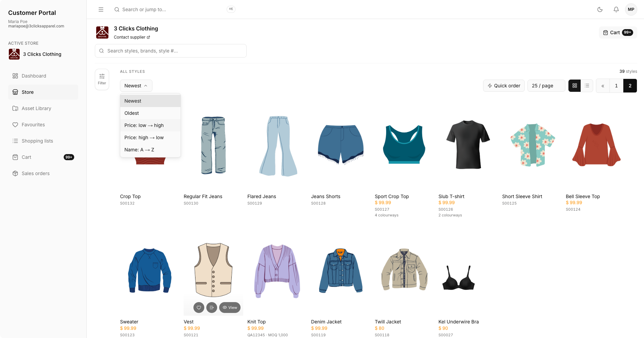Switch to list view
The width and height of the screenshot is (644, 338).
coord(587,86)
